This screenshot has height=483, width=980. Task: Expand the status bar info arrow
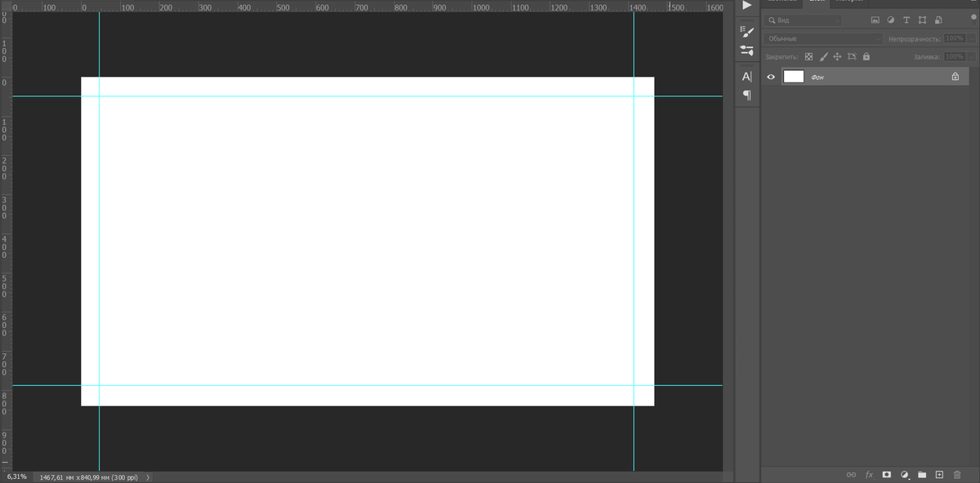coord(148,477)
